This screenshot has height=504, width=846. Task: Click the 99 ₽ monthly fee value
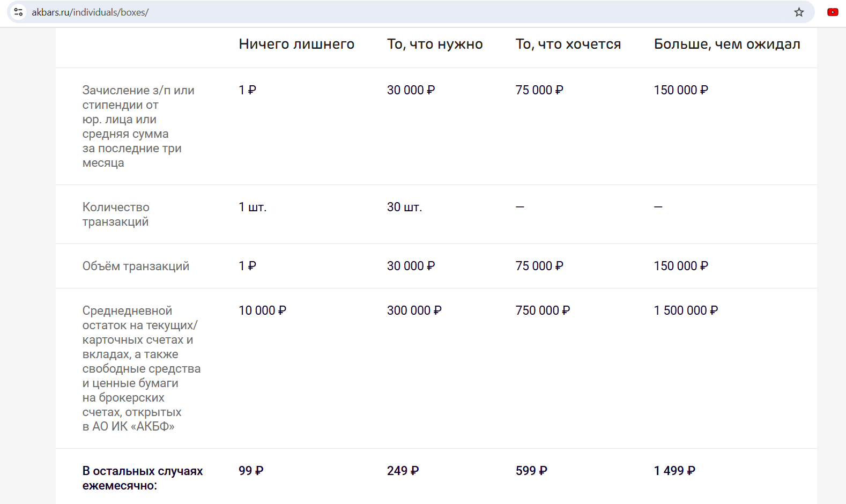[251, 471]
